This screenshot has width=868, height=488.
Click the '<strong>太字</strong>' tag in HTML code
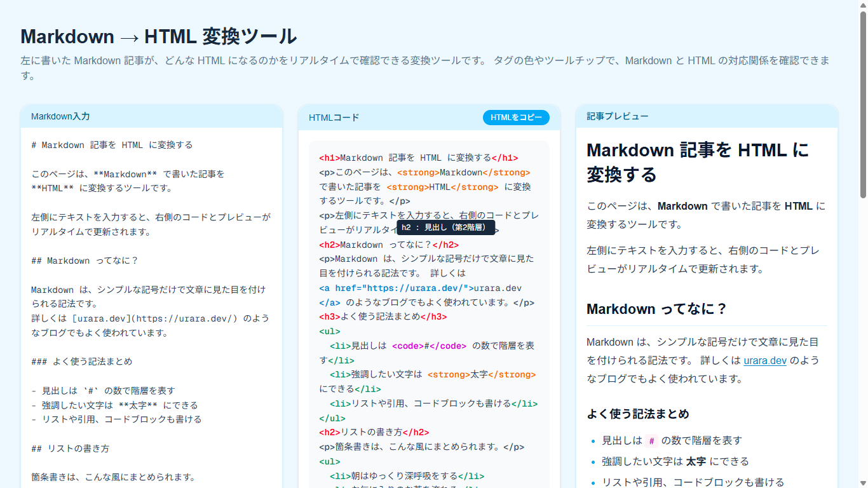coord(482,375)
